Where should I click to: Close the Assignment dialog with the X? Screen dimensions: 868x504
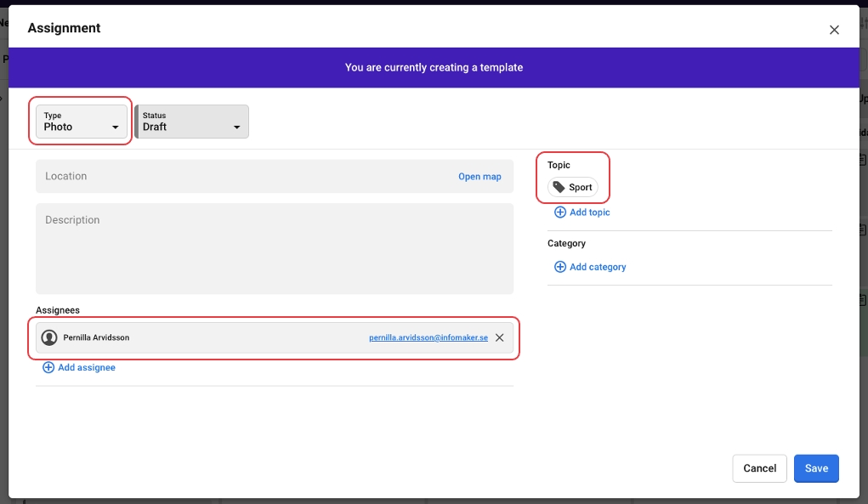[x=834, y=30]
